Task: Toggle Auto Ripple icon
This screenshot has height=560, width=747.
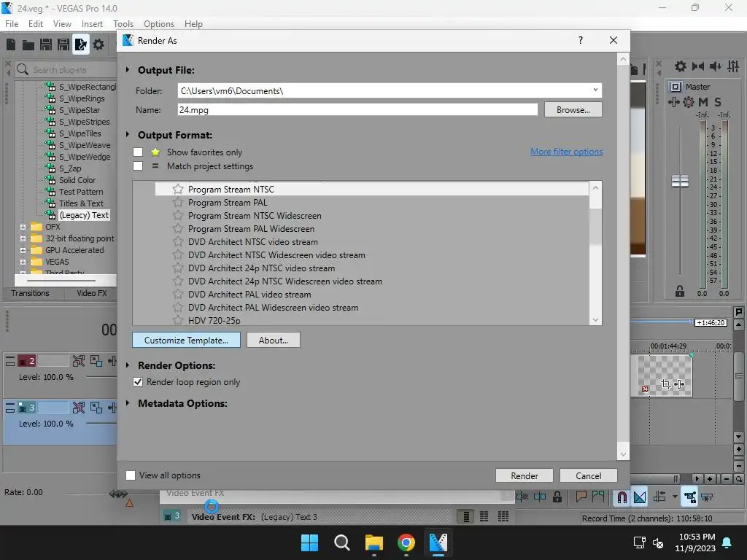Action: (659, 497)
